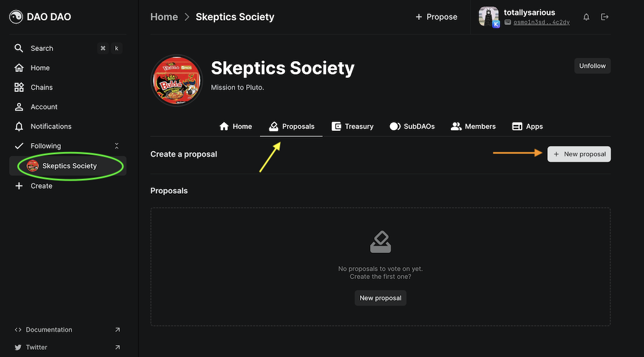Toggle the Unfollow button for Skeptics Society

coord(592,66)
